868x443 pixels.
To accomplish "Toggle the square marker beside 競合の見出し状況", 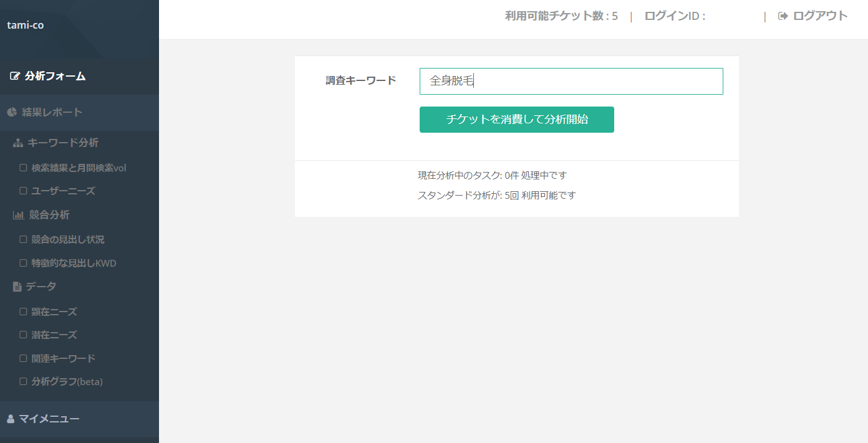I will (x=23, y=239).
